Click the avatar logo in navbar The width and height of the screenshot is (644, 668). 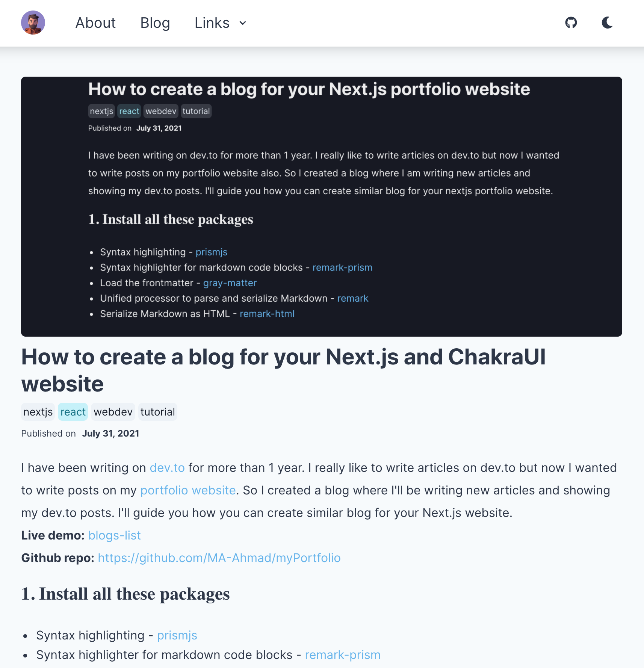[x=33, y=23]
